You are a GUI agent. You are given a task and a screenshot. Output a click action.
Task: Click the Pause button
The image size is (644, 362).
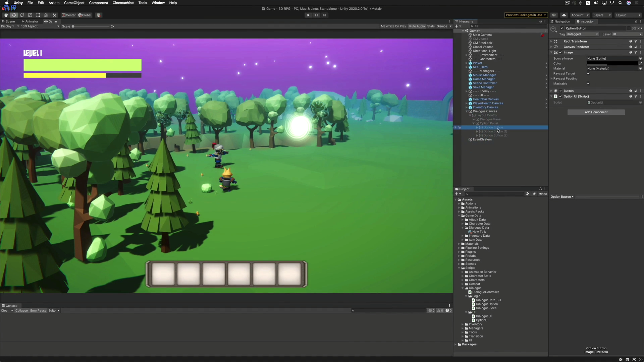316,15
